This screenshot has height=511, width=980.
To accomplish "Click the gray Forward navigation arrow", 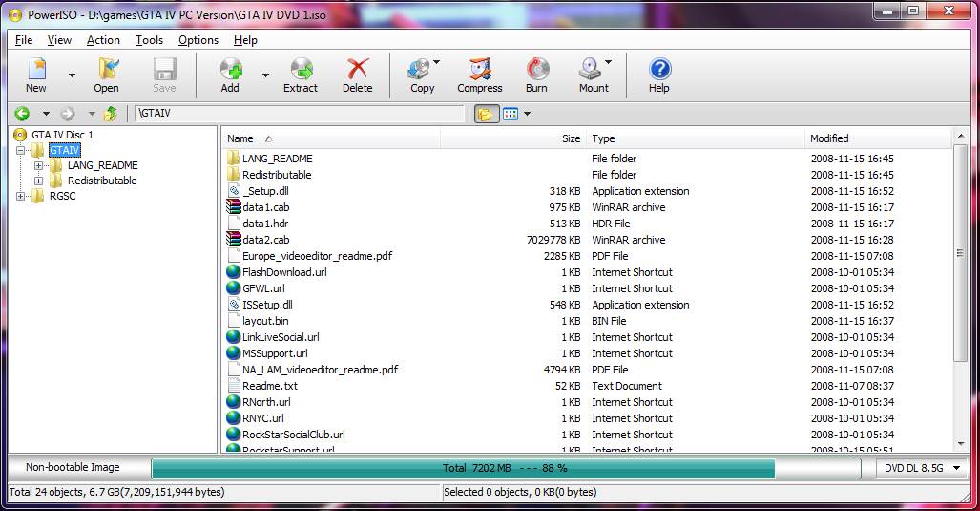I will [68, 114].
